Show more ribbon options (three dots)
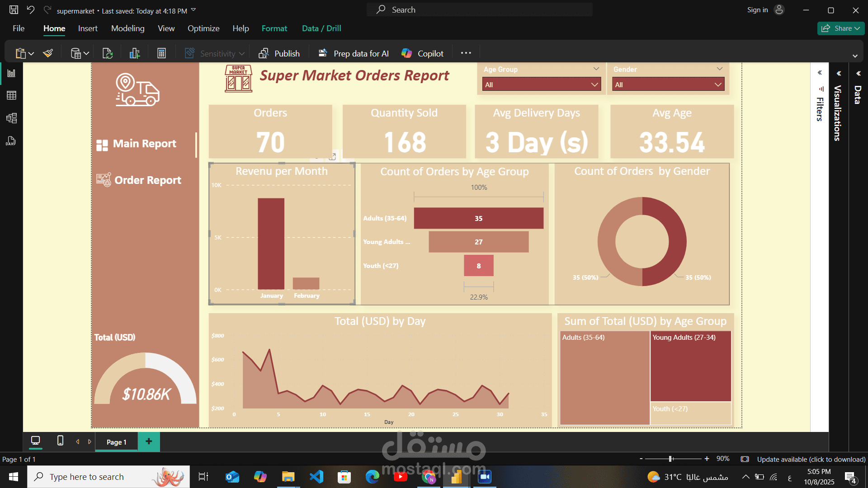This screenshot has width=868, height=488. (466, 53)
